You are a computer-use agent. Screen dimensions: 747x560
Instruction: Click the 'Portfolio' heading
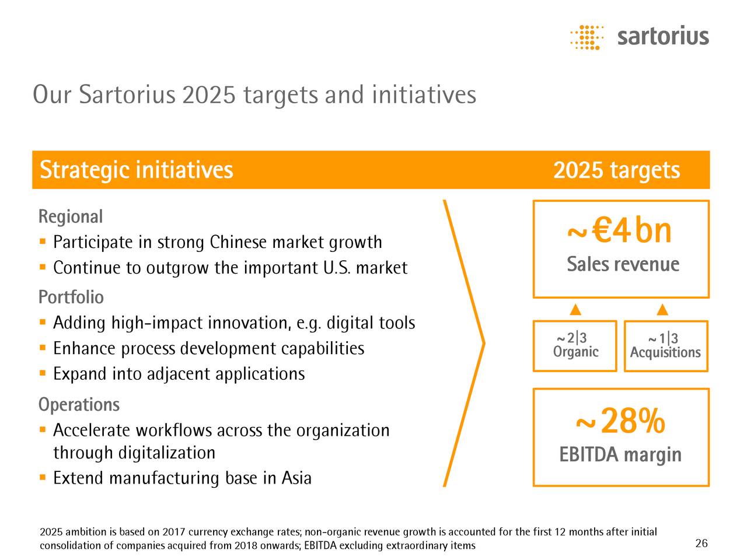pos(71,297)
